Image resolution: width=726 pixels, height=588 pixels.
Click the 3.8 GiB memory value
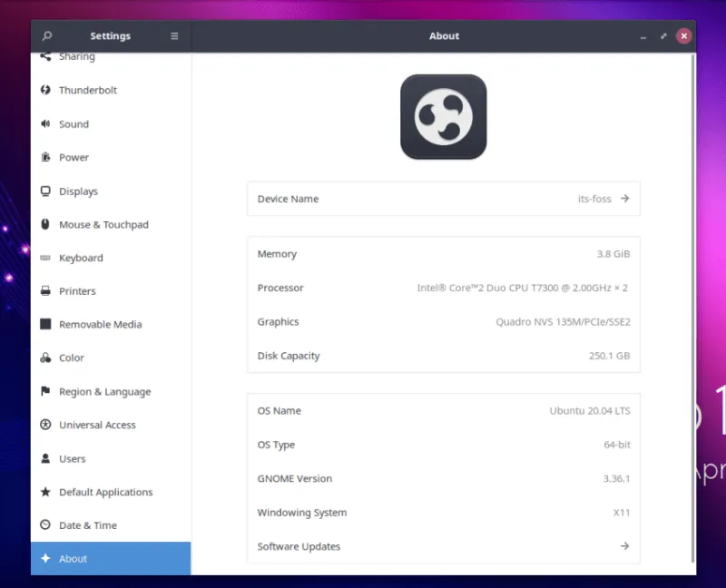(x=613, y=254)
